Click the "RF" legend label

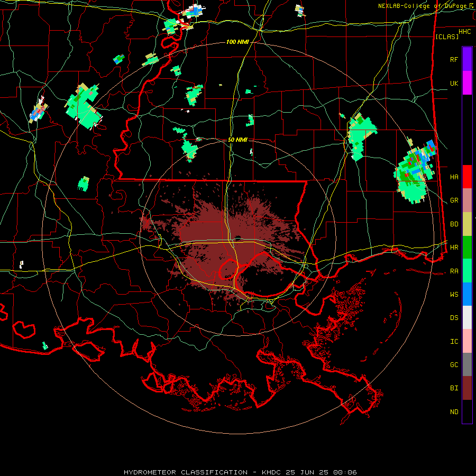(454, 59)
